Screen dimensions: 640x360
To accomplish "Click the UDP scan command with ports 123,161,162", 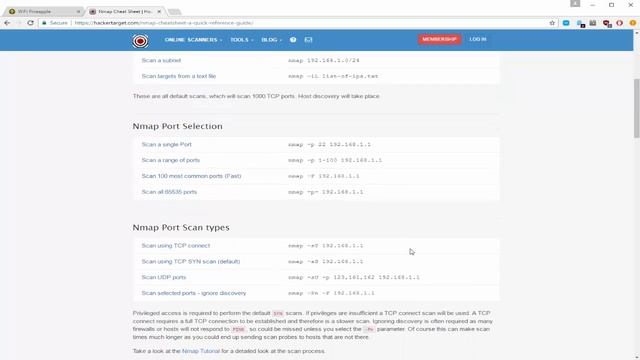I will 354,278.
